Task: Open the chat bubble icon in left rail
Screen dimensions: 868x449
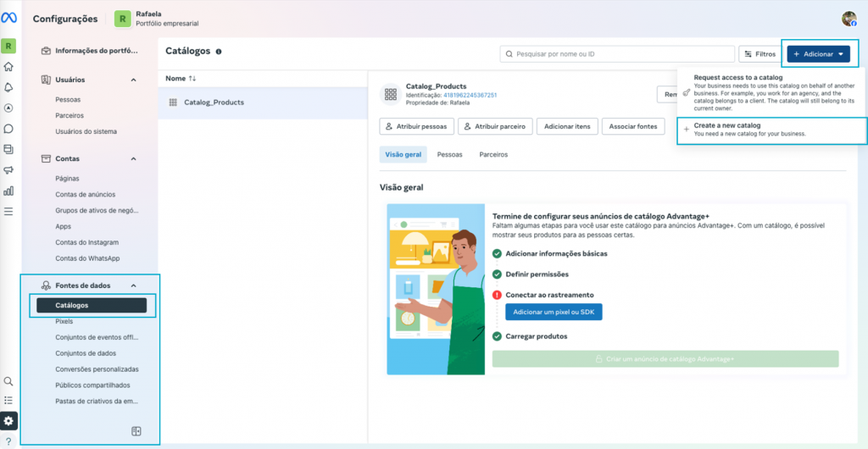Action: [x=8, y=129]
